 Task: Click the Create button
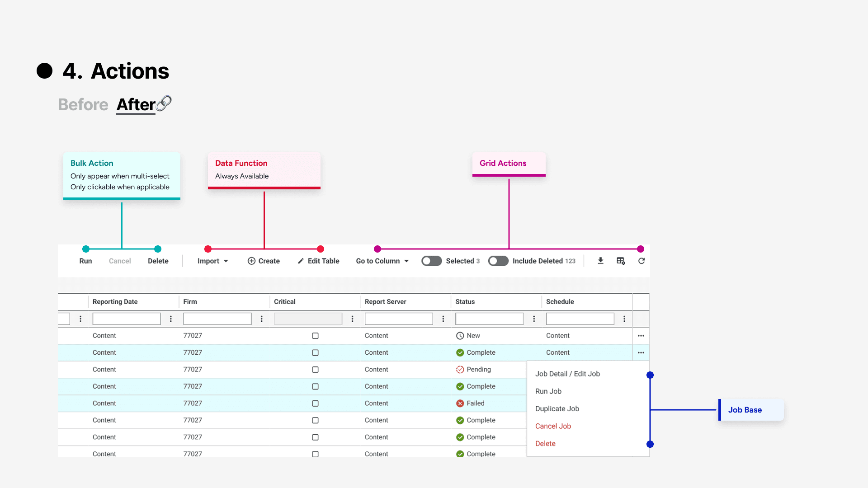click(264, 261)
